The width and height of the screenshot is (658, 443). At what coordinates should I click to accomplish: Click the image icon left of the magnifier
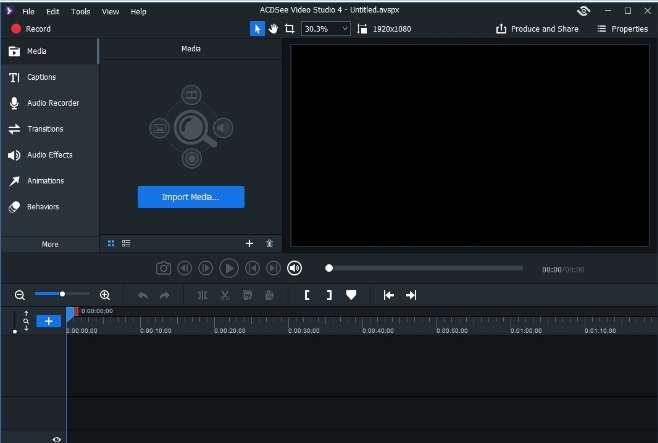(159, 128)
